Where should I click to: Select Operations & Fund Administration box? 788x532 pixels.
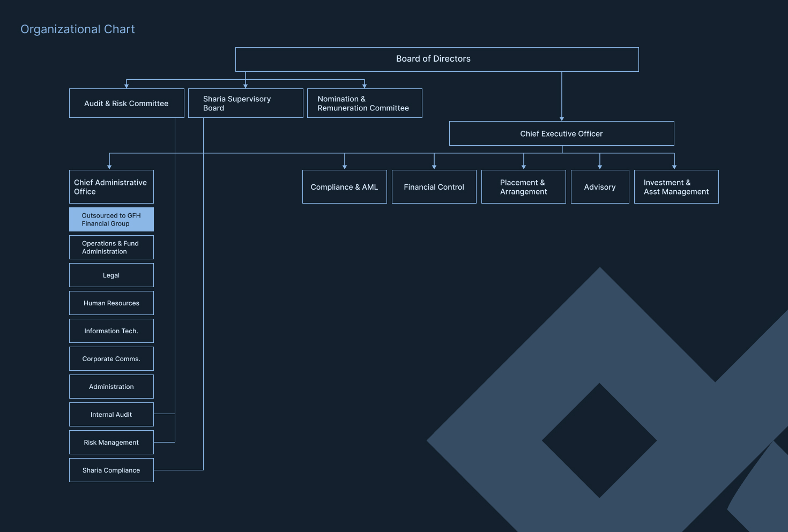tap(111, 248)
